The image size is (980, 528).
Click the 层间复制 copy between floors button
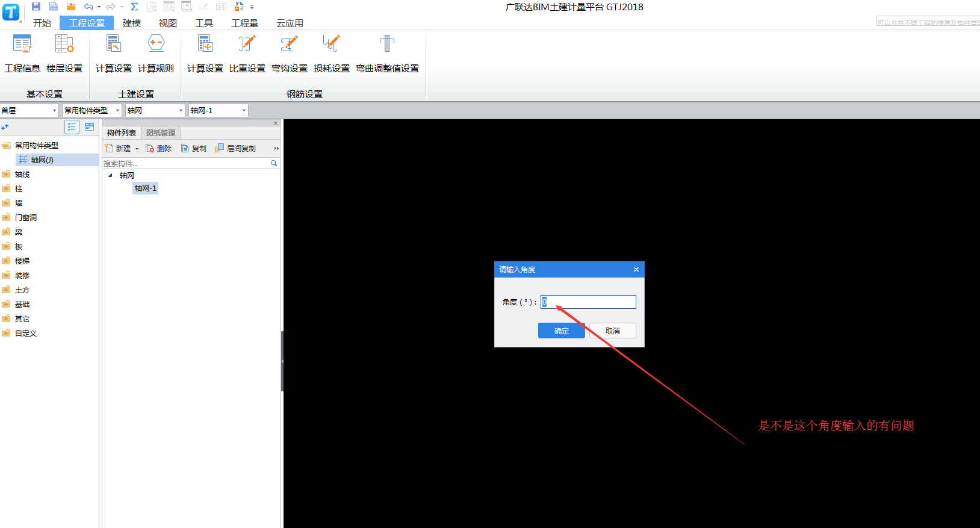coord(236,148)
